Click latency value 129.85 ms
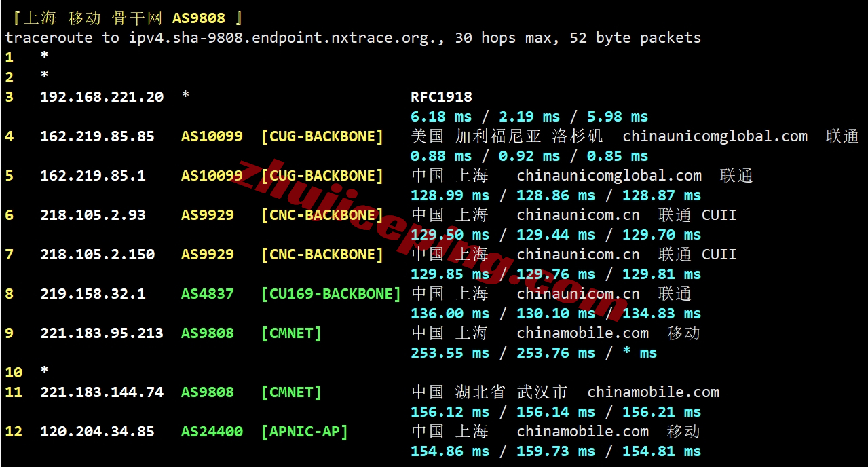This screenshot has width=868, height=467. click(x=450, y=274)
